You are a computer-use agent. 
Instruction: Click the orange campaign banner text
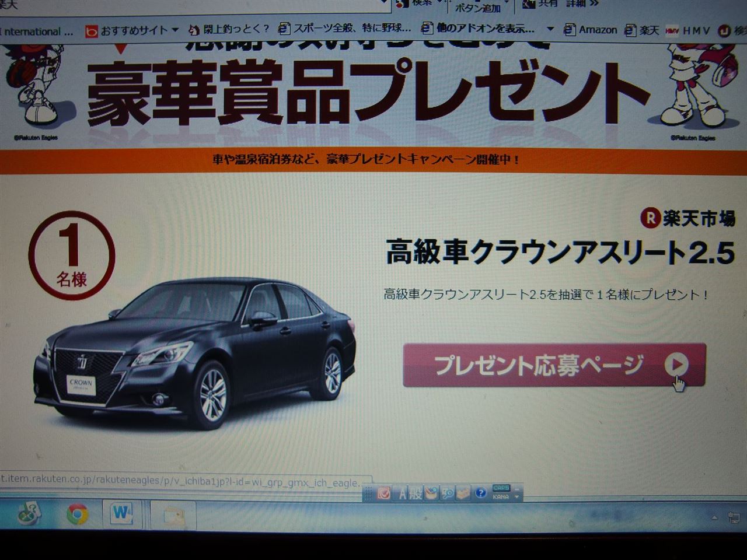click(366, 159)
